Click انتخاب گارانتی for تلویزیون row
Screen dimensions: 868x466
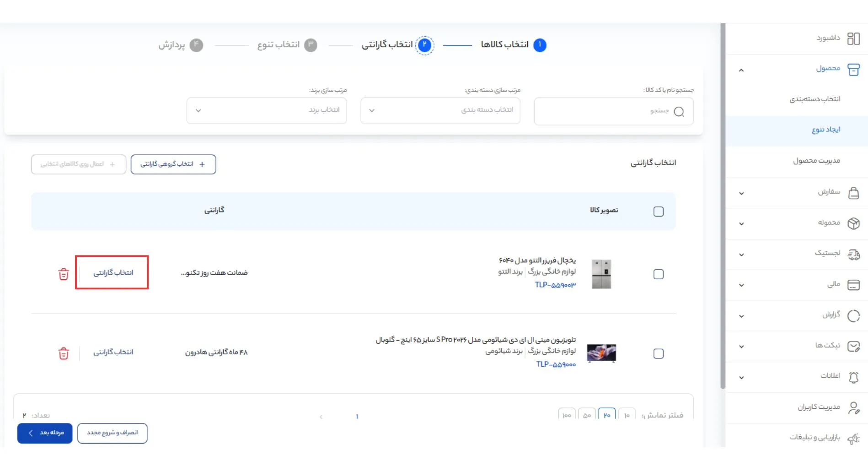pyautogui.click(x=113, y=352)
